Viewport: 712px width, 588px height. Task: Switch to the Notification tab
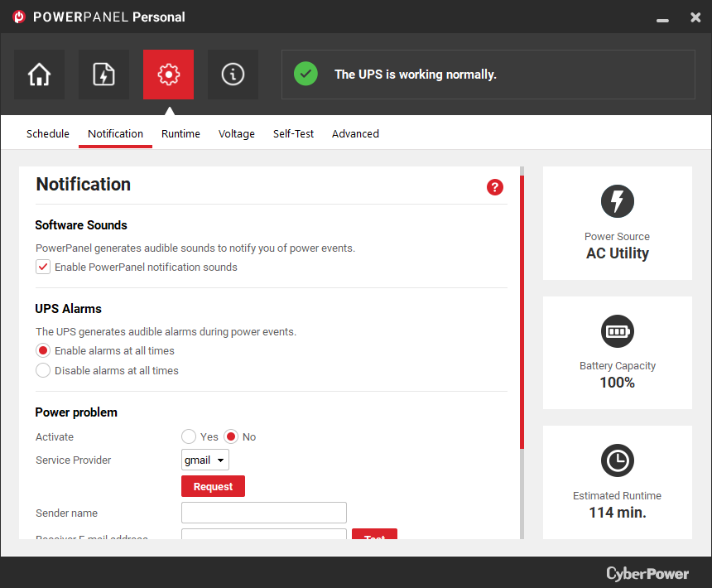click(x=115, y=134)
